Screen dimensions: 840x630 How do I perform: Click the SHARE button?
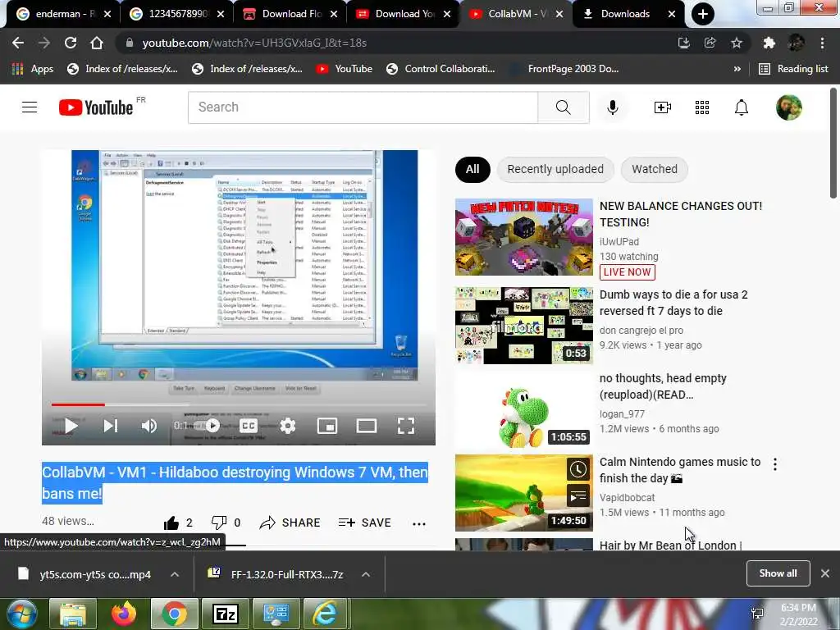[290, 523]
